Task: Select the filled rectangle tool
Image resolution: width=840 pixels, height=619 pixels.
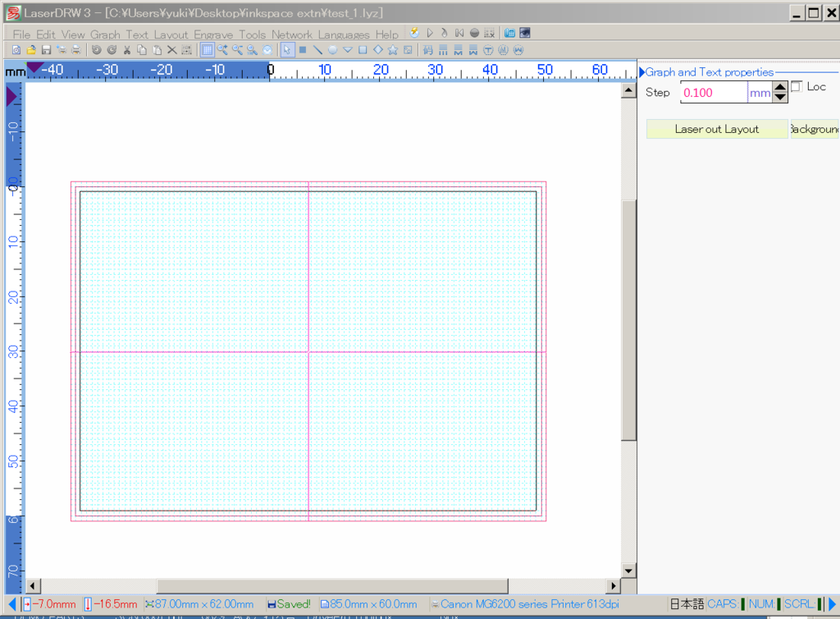Action: 303,50
